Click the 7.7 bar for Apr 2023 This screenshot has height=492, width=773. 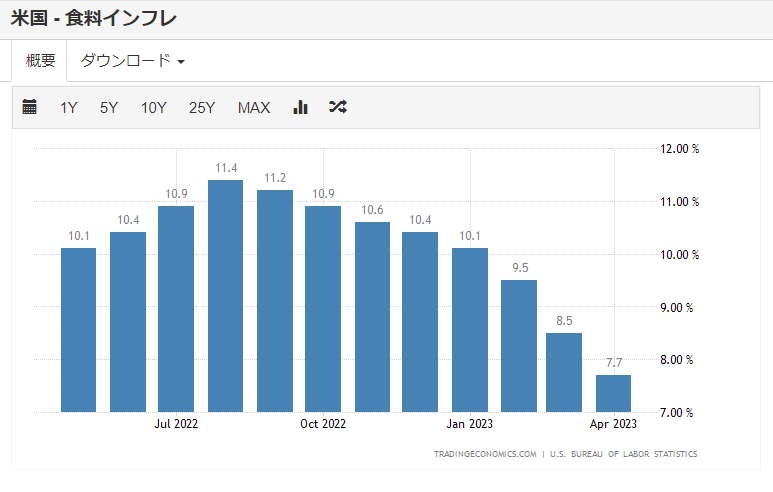613,393
